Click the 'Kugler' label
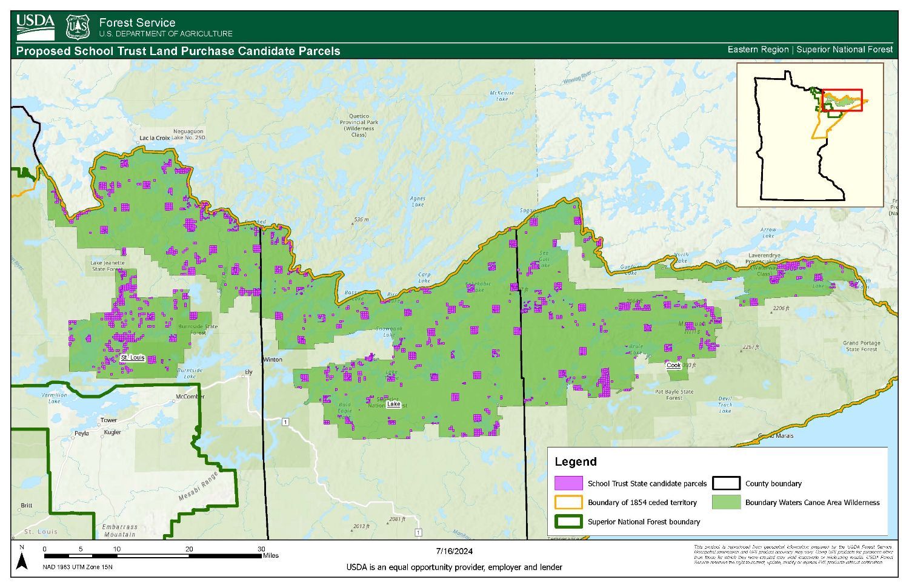 tap(112, 432)
